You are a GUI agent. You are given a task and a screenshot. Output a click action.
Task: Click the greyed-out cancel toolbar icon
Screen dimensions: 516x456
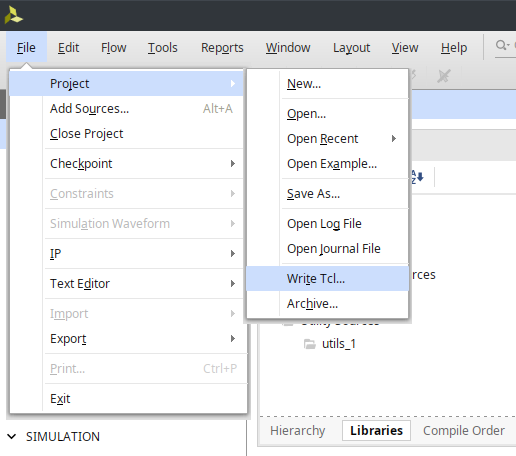click(444, 76)
